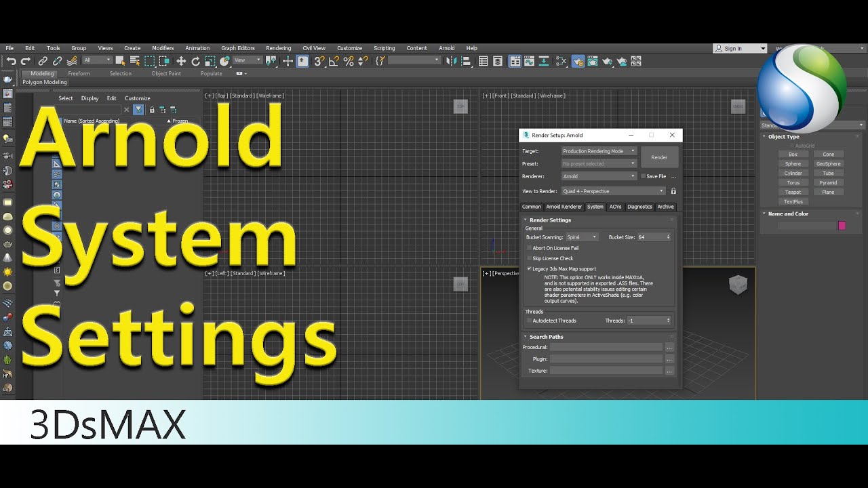The image size is (868, 488).
Task: Activate Bind to Space Warp tool
Action: (71, 61)
